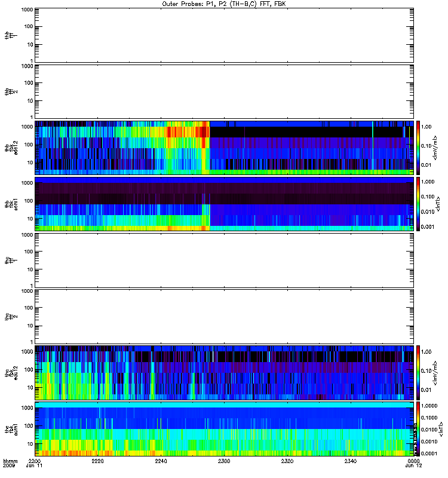
Task: Click '0.0100' on the thc scm1 color bar
Action: (x=429, y=430)
